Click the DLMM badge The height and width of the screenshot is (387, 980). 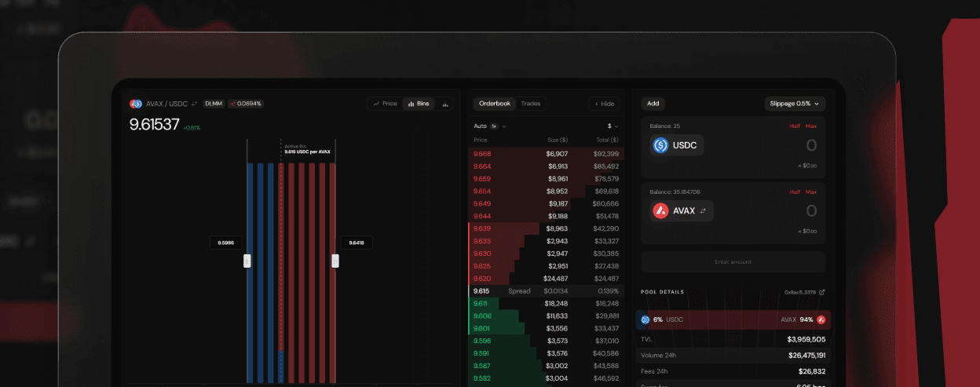point(214,104)
